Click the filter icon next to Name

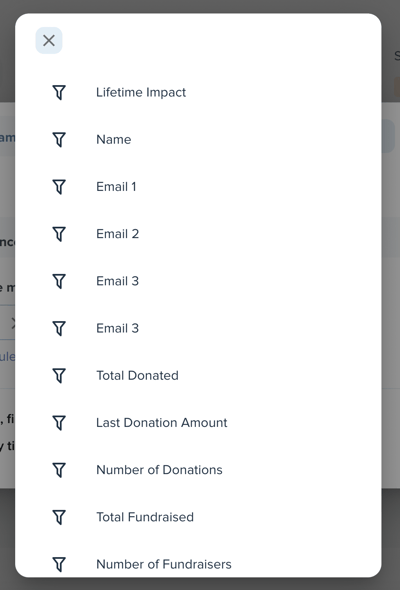(x=59, y=140)
